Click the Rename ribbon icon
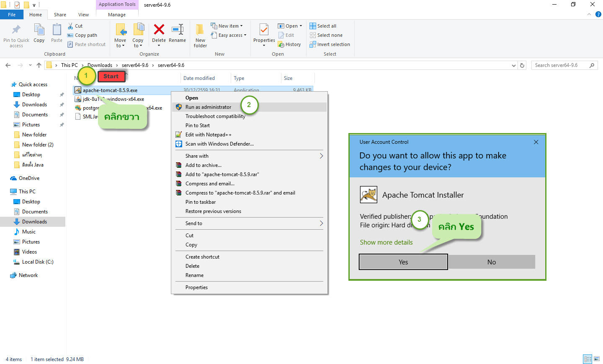Screen dimensions: 603x364 pyautogui.click(x=178, y=29)
